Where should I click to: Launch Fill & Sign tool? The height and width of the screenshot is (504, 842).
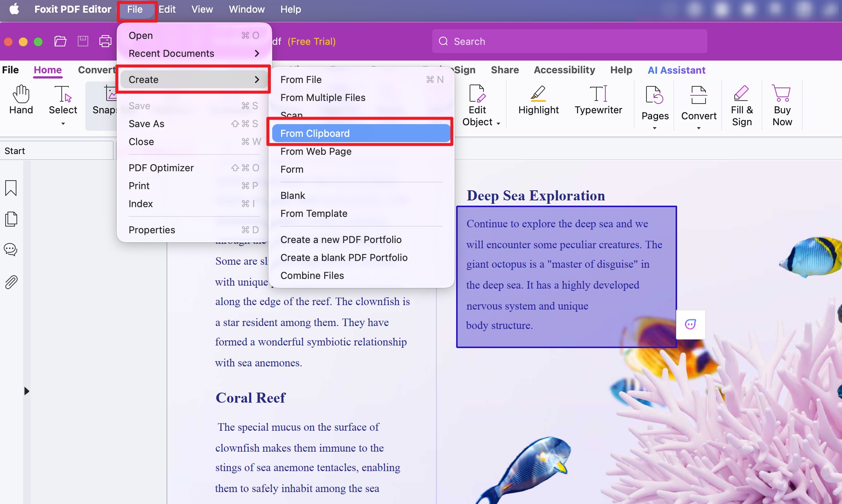coord(742,106)
